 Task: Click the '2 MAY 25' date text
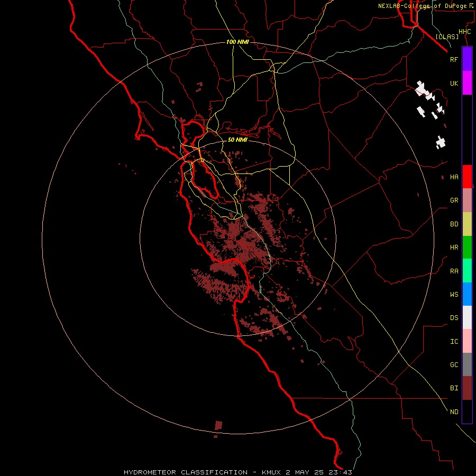(305, 472)
